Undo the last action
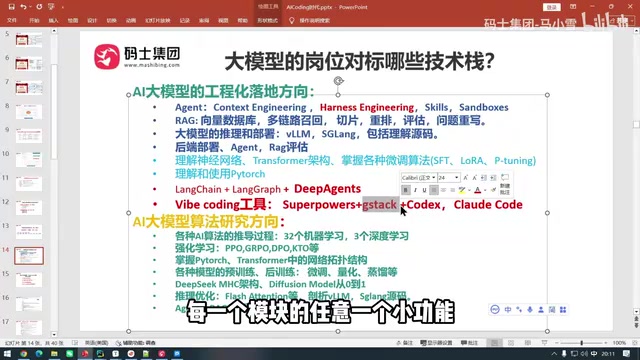 pyautogui.click(x=23, y=7)
